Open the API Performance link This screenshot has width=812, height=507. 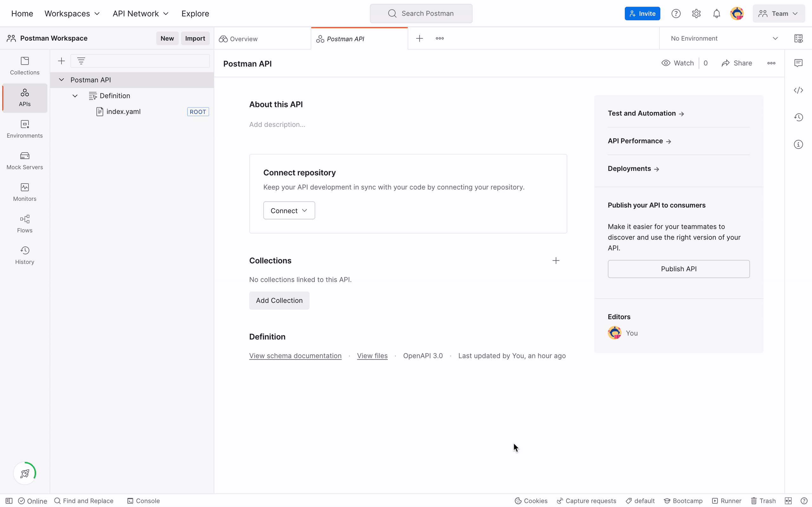pyautogui.click(x=639, y=141)
